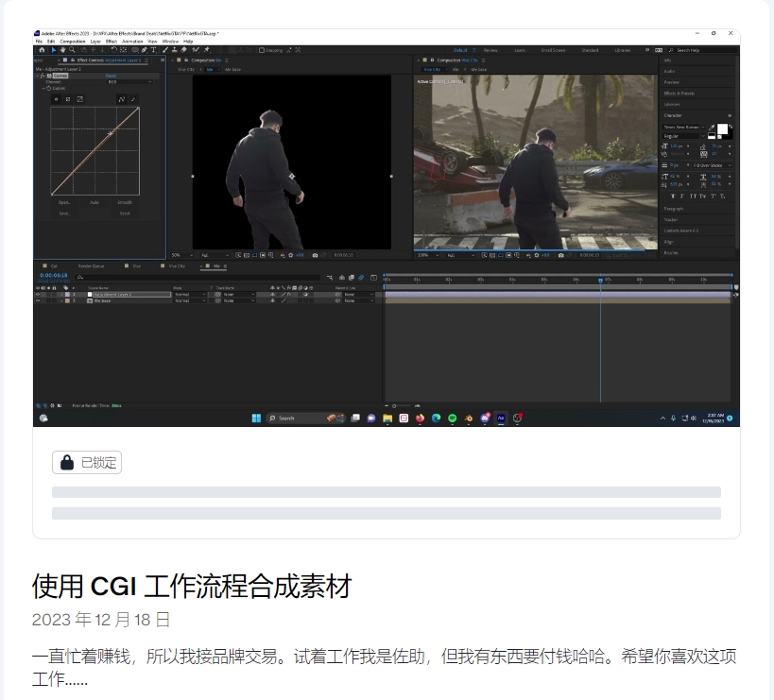This screenshot has height=700, width=774.
Task: Toggle Curves fx effect switch
Action: [x=43, y=76]
